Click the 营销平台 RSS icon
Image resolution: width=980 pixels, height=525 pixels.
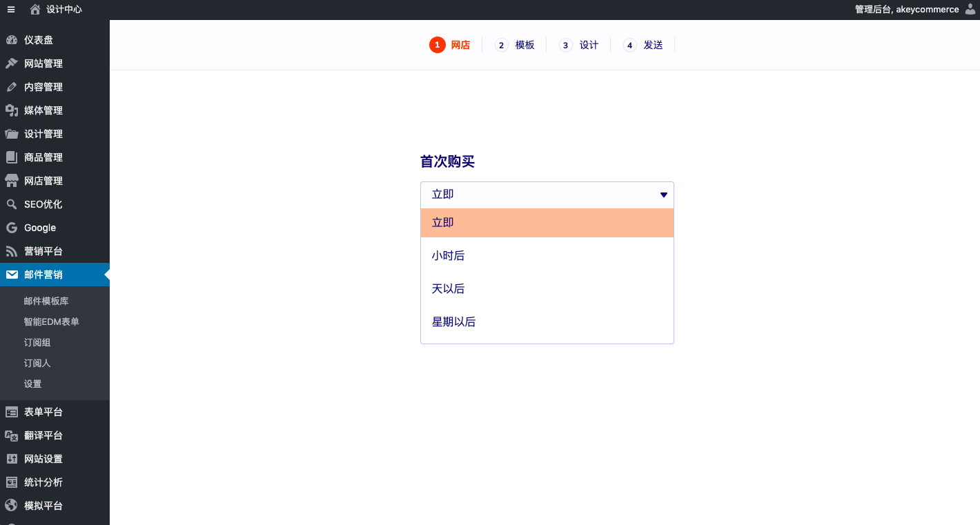12,251
